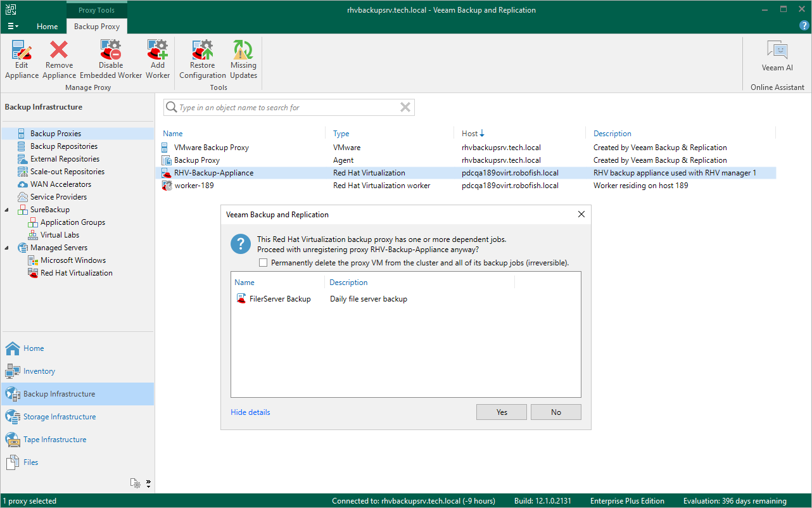
Task: Click 'Daily file server backup' description
Action: point(369,299)
